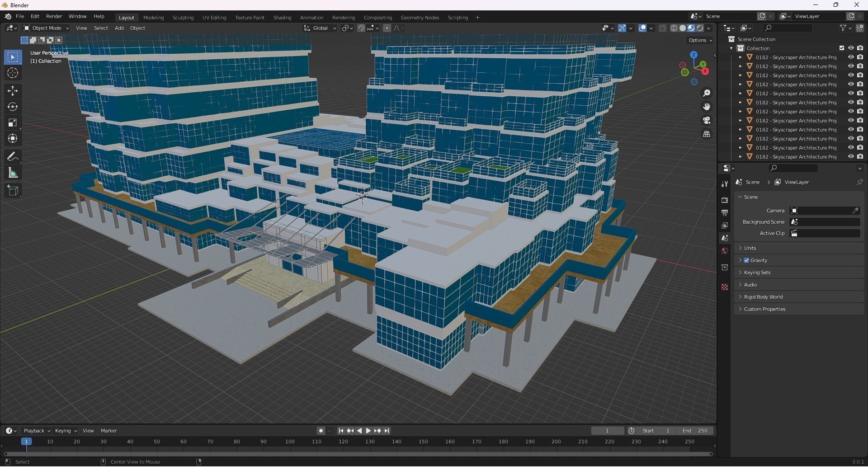The width and height of the screenshot is (868, 470).
Task: Open the Texture properties tab
Action: click(x=725, y=287)
